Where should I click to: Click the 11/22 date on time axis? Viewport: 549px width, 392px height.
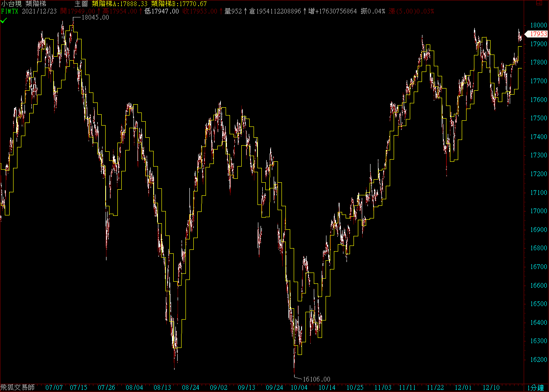pos(435,388)
